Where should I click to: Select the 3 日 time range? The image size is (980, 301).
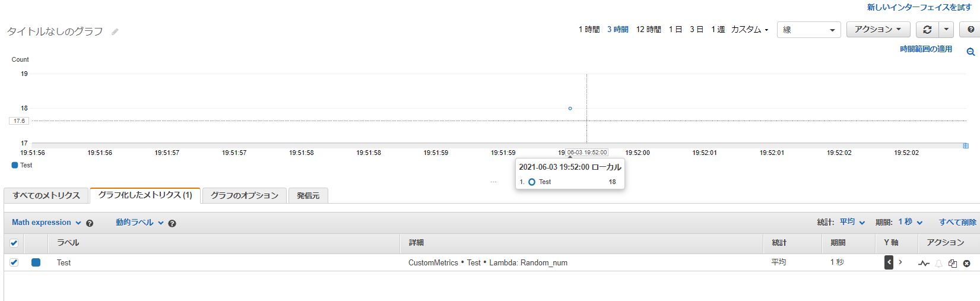pos(696,29)
